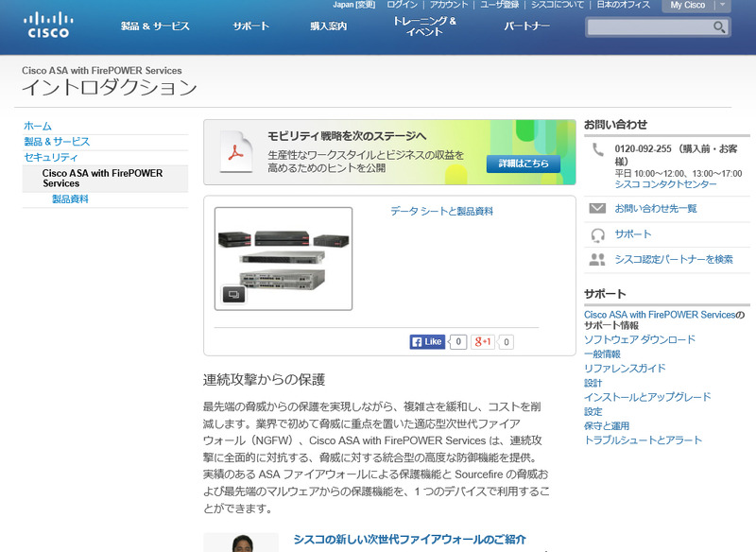Viewport: 756px width, 552px height.
Task: Open the データ シートと製品資料 link
Action: tap(441, 212)
